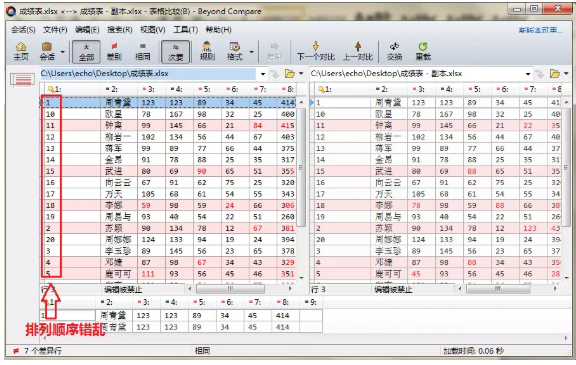This screenshot has width=576, height=365.
Task: Select 钟离 row red value 84 in left pane
Action: [258, 126]
